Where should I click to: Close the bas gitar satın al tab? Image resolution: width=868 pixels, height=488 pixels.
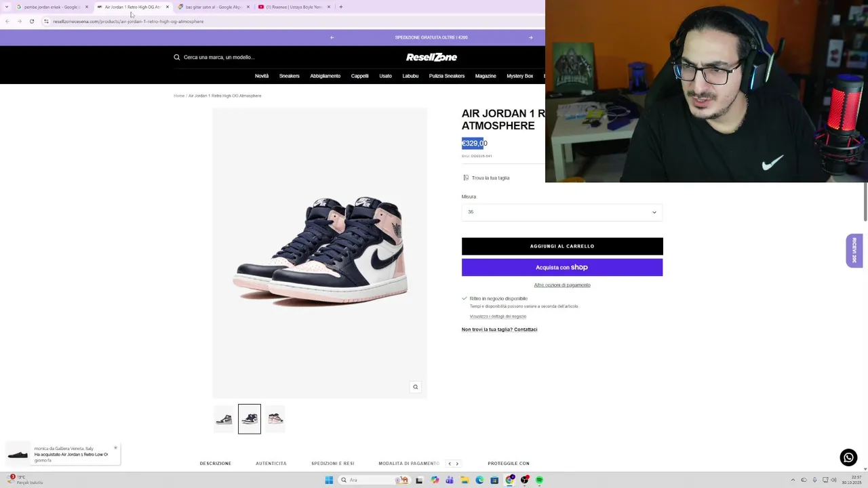(248, 7)
